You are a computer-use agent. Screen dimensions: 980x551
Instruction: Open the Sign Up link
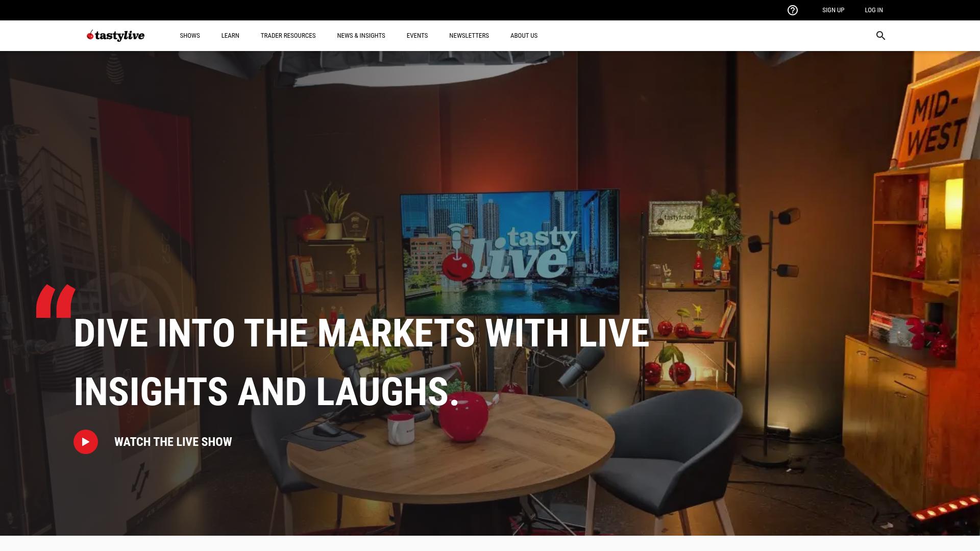pos(833,10)
